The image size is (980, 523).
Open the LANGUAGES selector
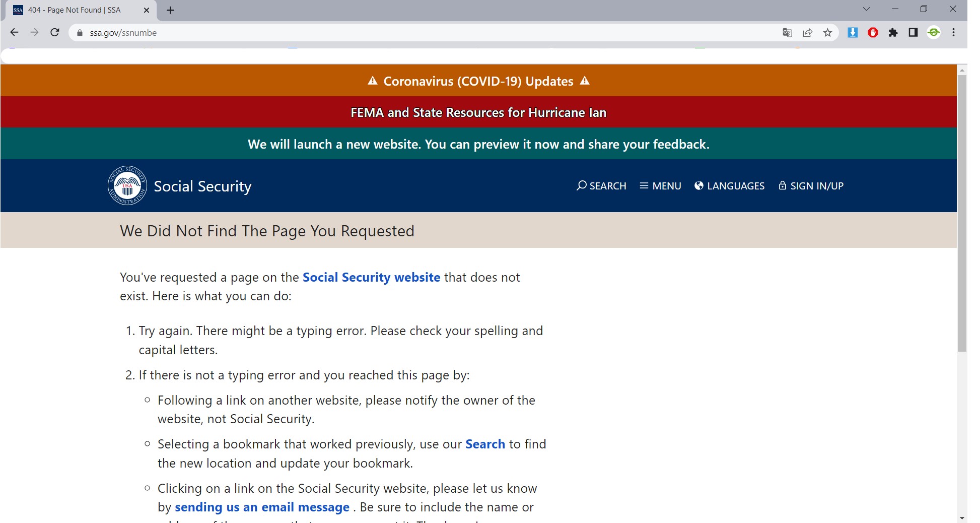point(729,186)
